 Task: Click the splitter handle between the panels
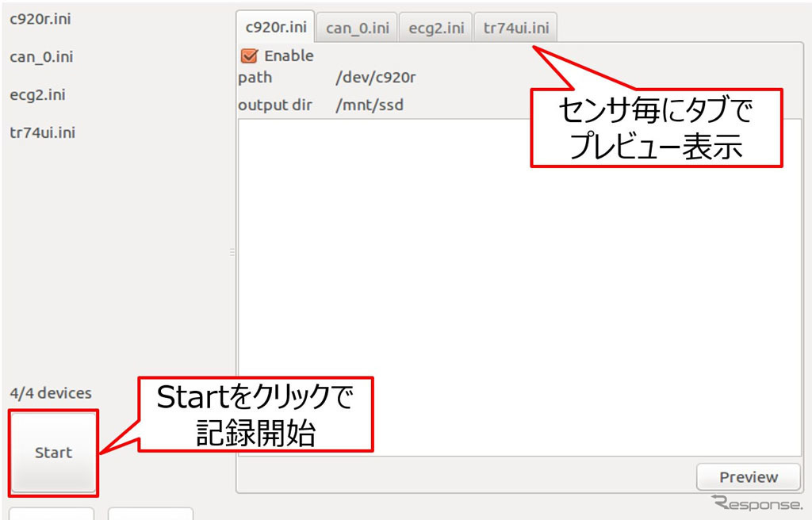tap(232, 252)
